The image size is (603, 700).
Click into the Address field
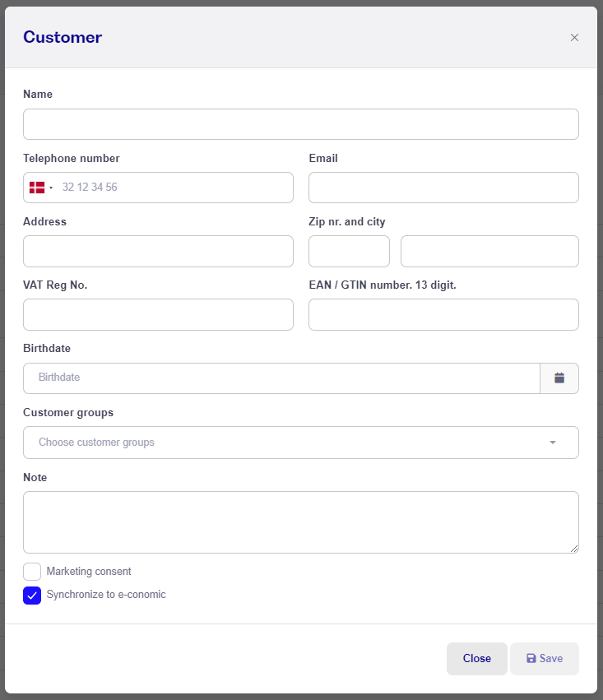[158, 252]
